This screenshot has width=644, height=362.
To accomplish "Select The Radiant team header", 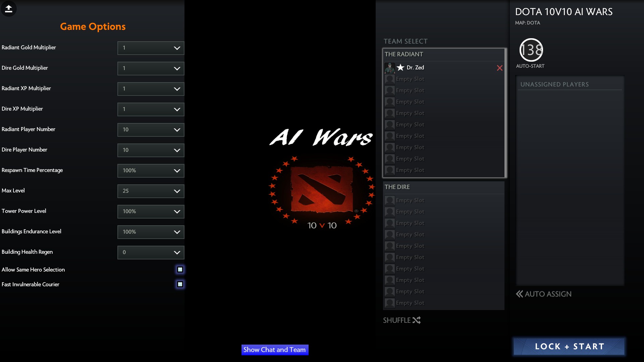I will 404,54.
